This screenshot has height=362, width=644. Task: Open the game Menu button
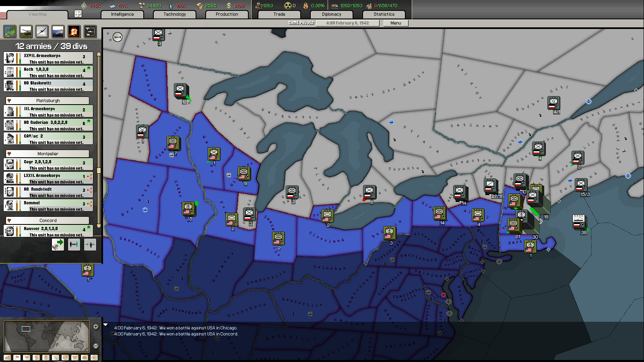(x=396, y=23)
